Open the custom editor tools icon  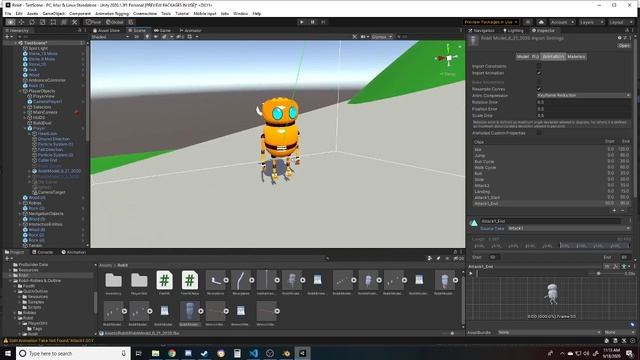(75, 22)
